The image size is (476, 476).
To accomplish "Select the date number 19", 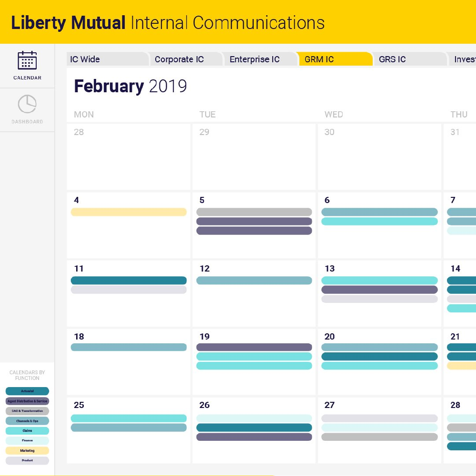I will click(205, 337).
